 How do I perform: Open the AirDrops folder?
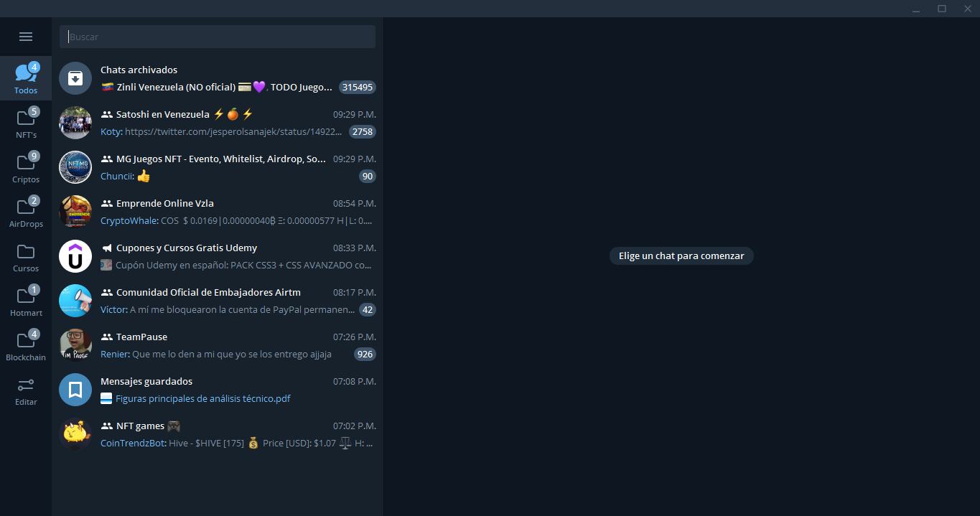click(26, 212)
